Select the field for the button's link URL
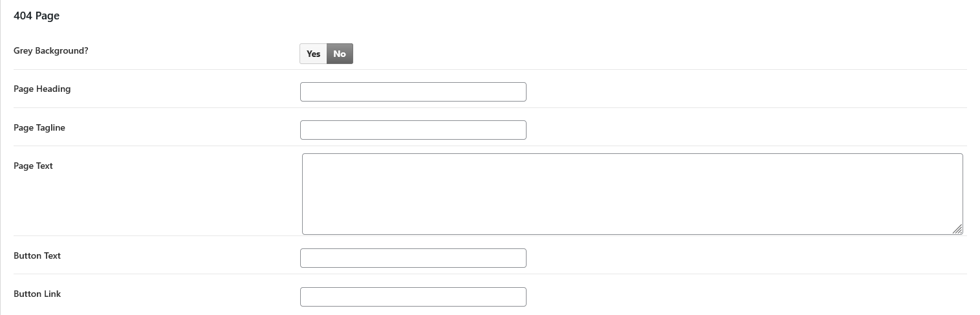 [x=413, y=297]
